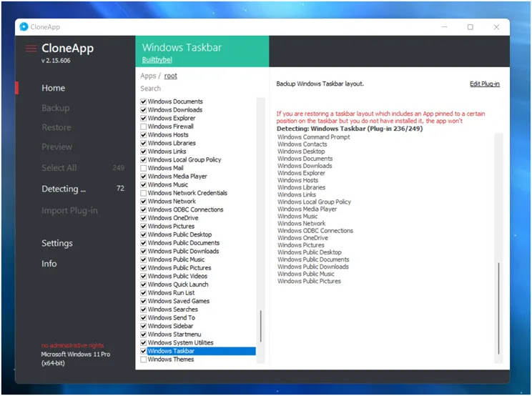Image resolution: width=532 pixels, height=396 pixels.
Task: Open Settings in sidebar
Action: (x=57, y=244)
